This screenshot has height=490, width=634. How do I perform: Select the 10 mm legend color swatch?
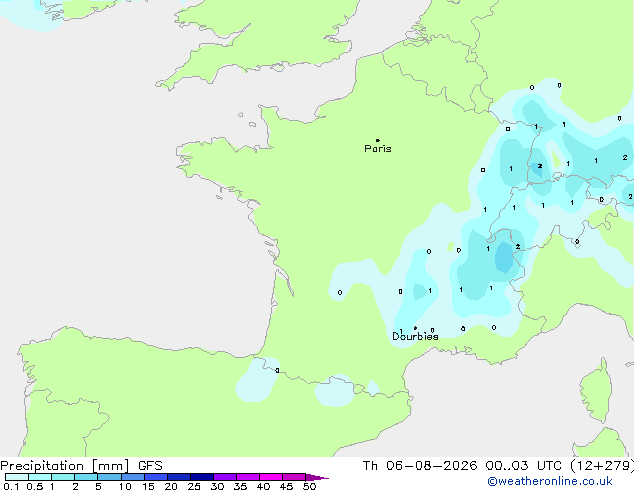(132, 477)
